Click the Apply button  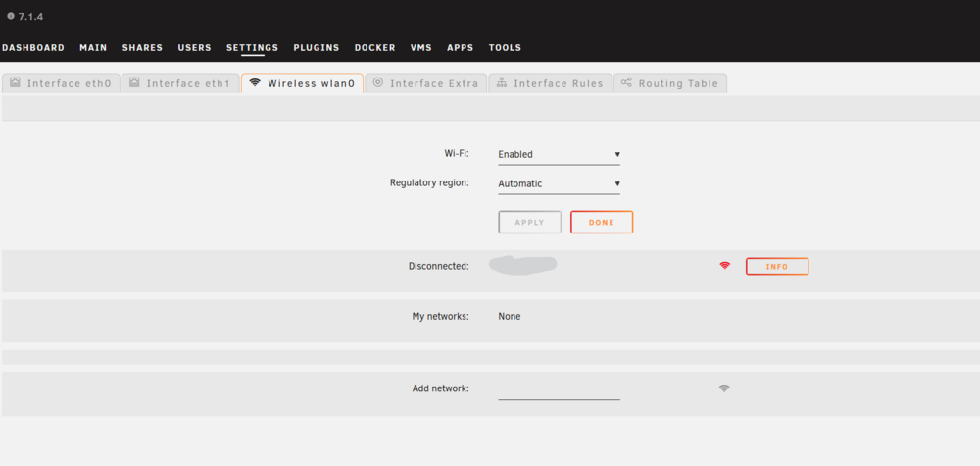click(529, 222)
